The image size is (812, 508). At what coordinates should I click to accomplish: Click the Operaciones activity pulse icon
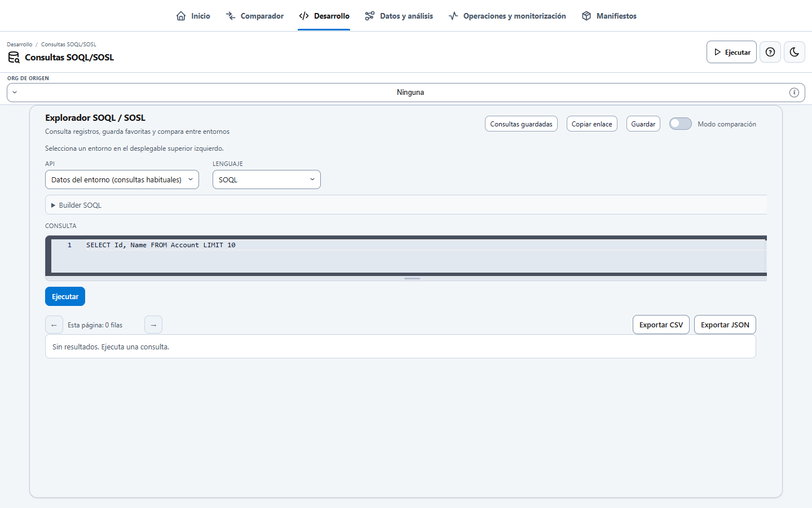453,16
